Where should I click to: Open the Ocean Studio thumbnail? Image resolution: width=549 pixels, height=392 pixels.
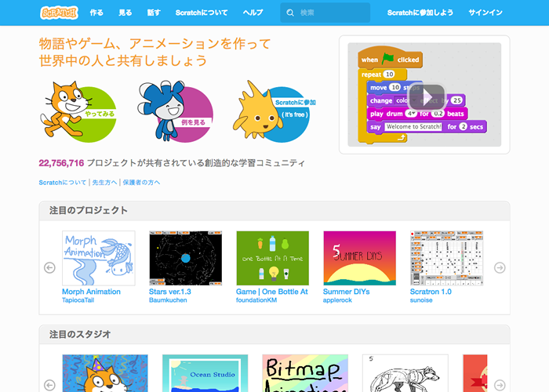click(x=205, y=373)
